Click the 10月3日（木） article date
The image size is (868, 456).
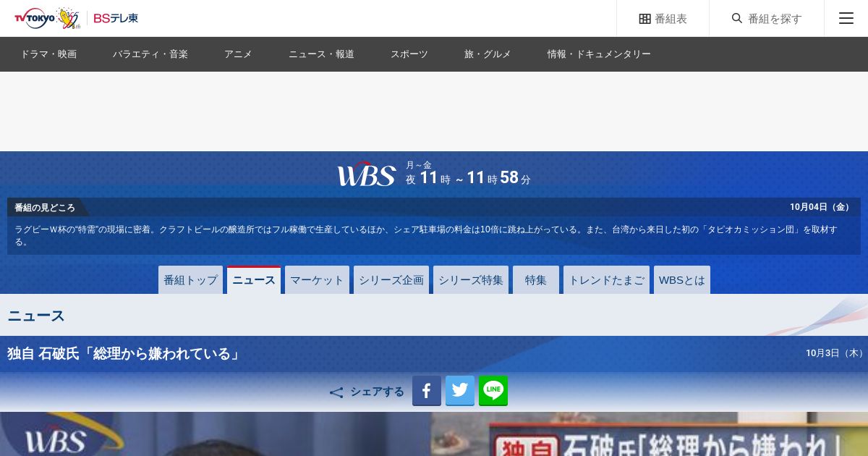click(x=837, y=353)
